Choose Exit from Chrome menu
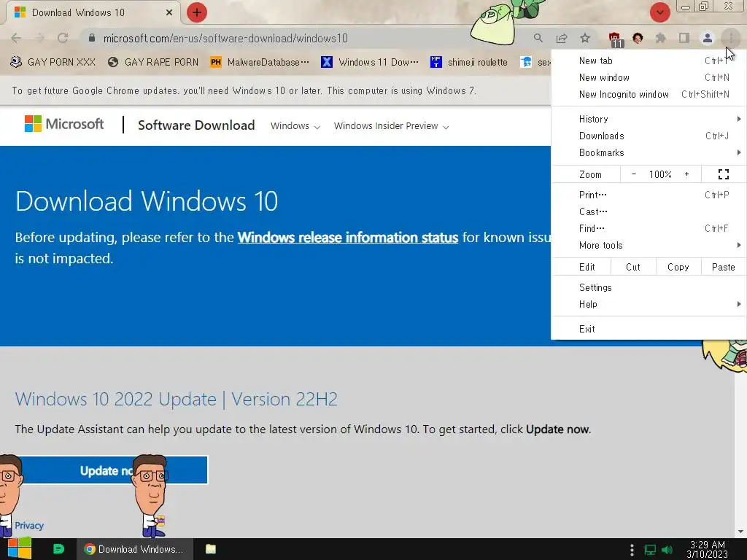This screenshot has height=560, width=747. (649, 329)
